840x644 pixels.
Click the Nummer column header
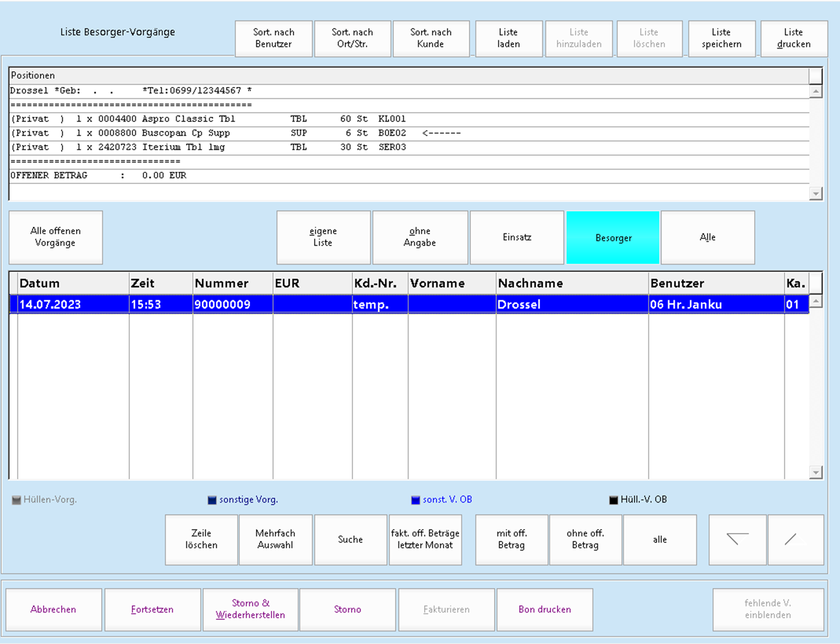233,283
